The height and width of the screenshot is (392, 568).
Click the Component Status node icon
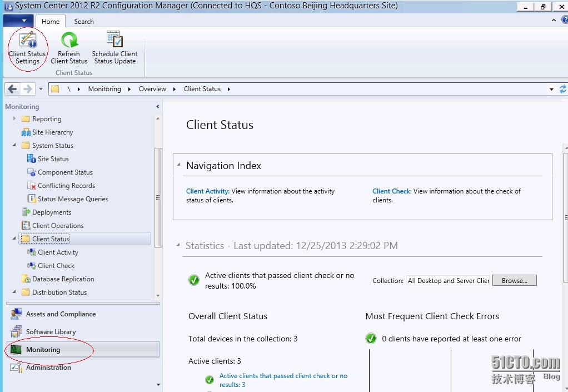[32, 172]
